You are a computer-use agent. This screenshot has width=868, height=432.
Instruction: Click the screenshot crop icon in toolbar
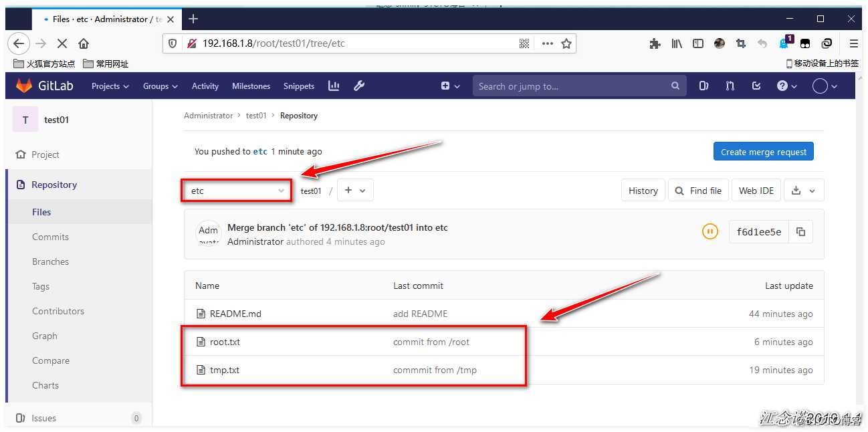click(741, 43)
